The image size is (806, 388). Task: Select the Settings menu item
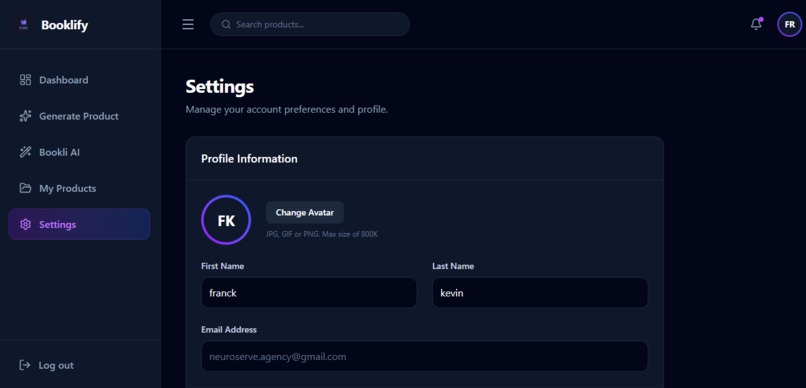(79, 224)
